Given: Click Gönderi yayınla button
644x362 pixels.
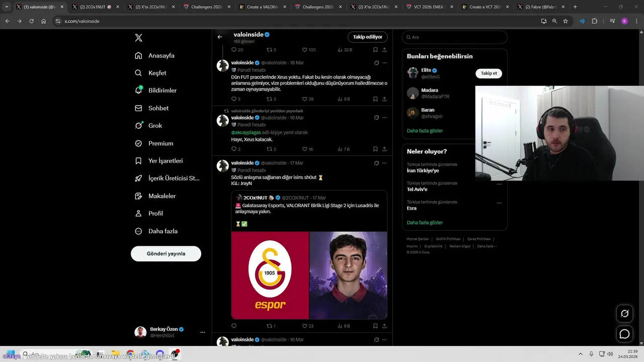Looking at the screenshot, I should coord(166,254).
